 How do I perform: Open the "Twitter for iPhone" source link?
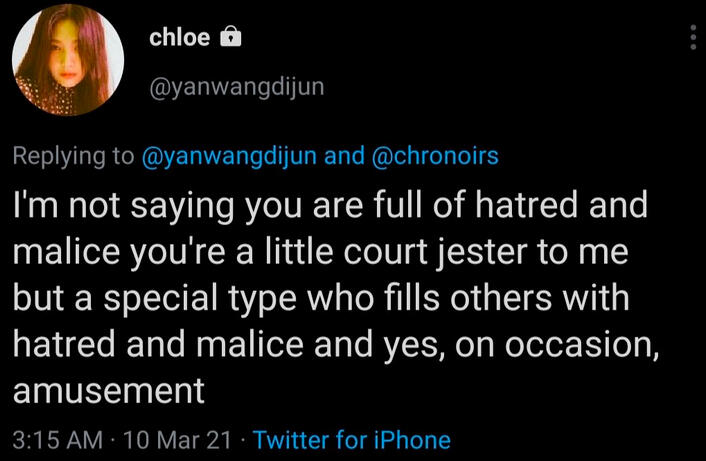click(x=351, y=440)
